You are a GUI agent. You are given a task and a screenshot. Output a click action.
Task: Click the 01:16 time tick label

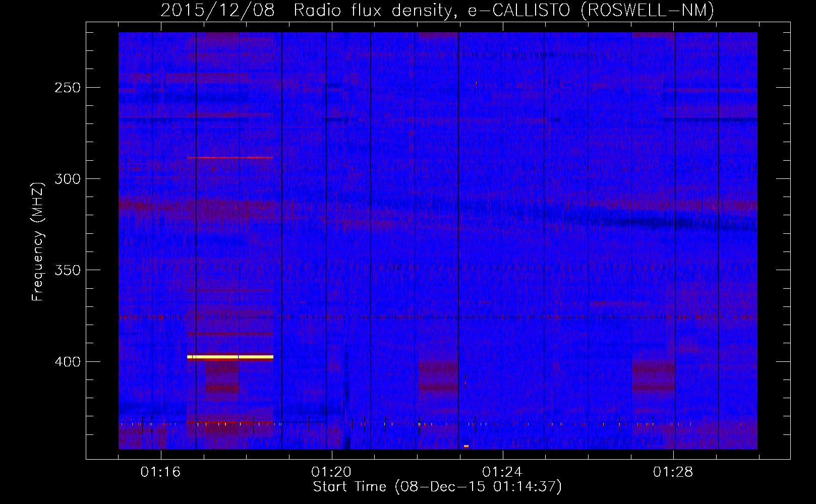pos(160,472)
